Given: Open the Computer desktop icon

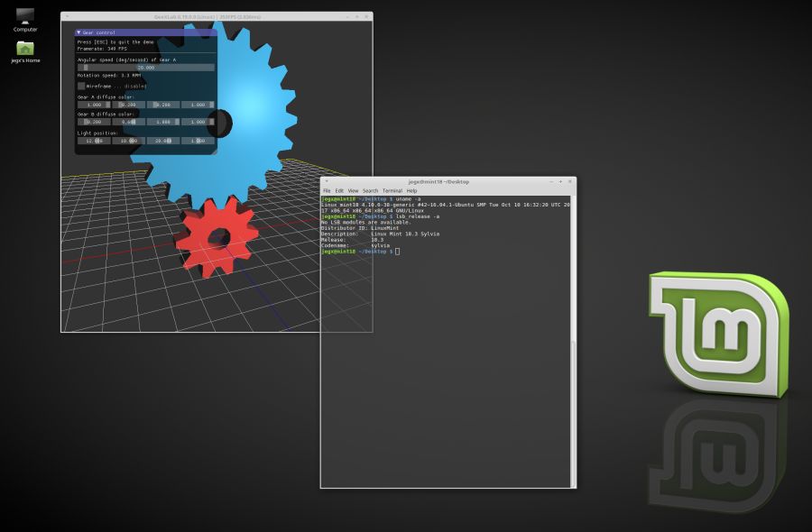Looking at the screenshot, I should click(x=25, y=20).
